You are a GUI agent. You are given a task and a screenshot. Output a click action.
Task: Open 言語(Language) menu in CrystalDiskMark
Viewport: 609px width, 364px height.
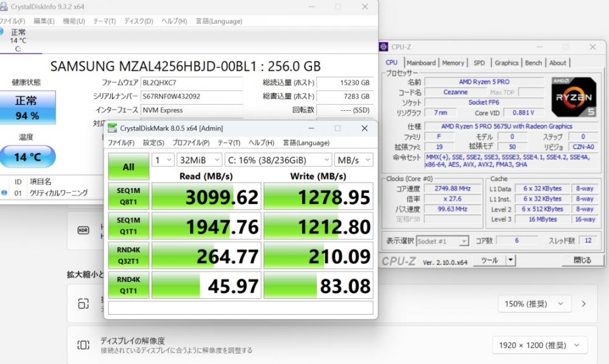[x=306, y=143]
